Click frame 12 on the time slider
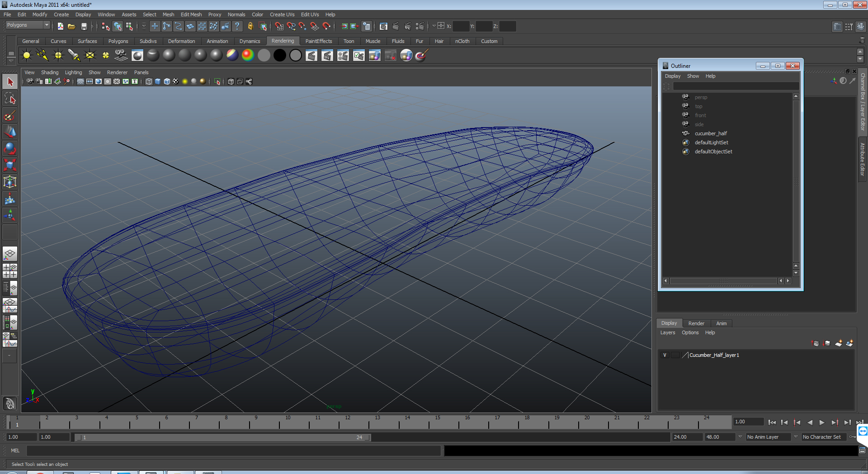The width and height of the screenshot is (868, 474). click(348, 422)
